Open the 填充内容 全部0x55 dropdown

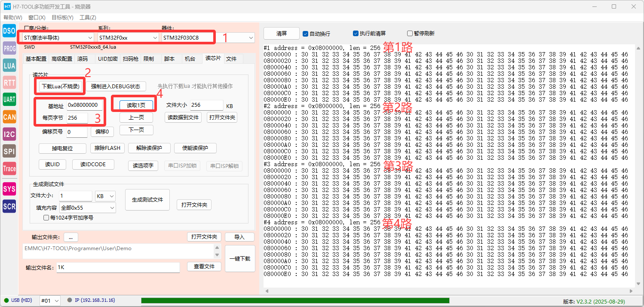pos(88,208)
